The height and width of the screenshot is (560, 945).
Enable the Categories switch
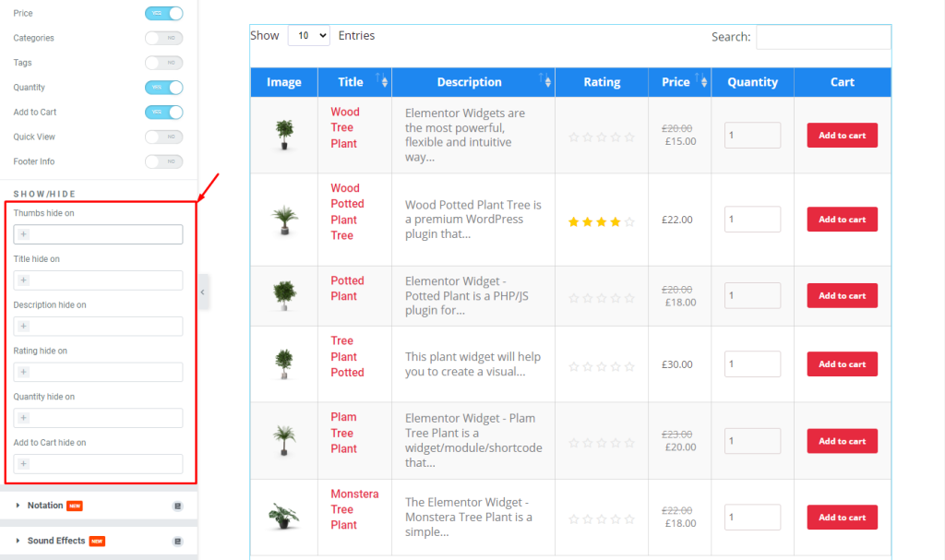(164, 38)
